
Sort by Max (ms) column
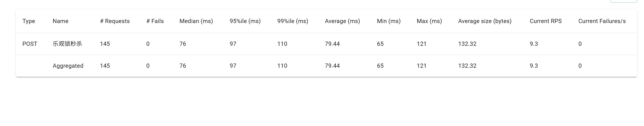point(429,21)
